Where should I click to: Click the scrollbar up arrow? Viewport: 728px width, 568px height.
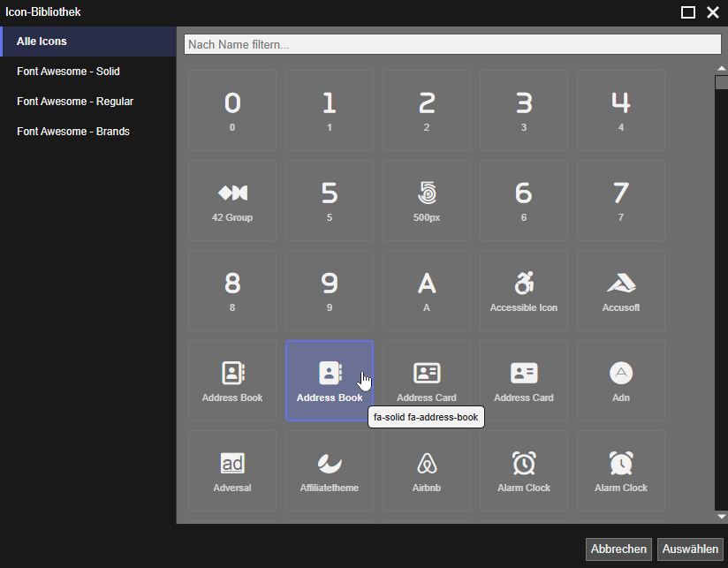click(x=721, y=68)
